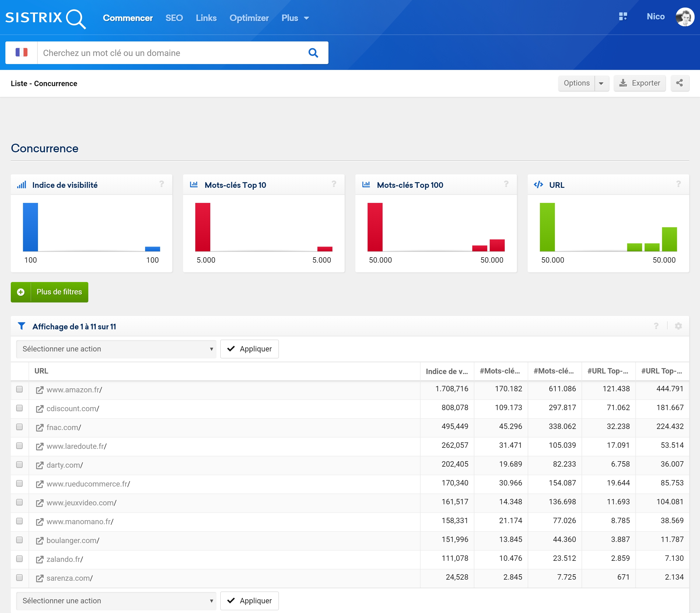Click help icon for Mots-clés Top 100
700x613 pixels.
click(x=506, y=184)
